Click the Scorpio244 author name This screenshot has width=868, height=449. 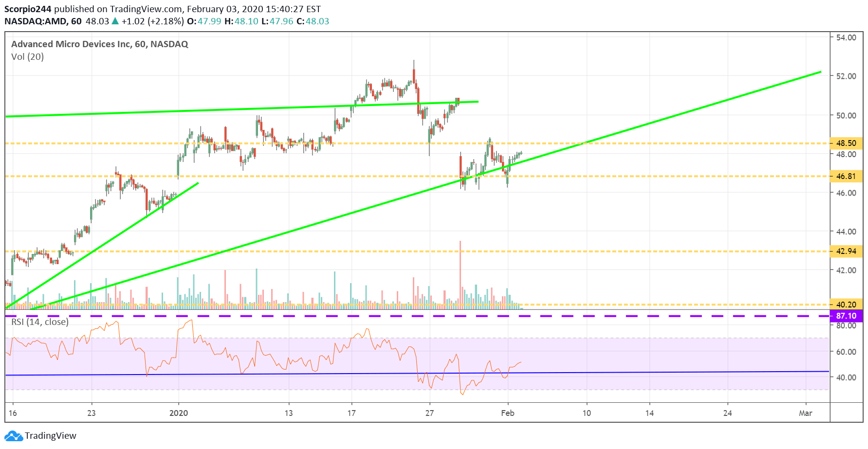28,9
